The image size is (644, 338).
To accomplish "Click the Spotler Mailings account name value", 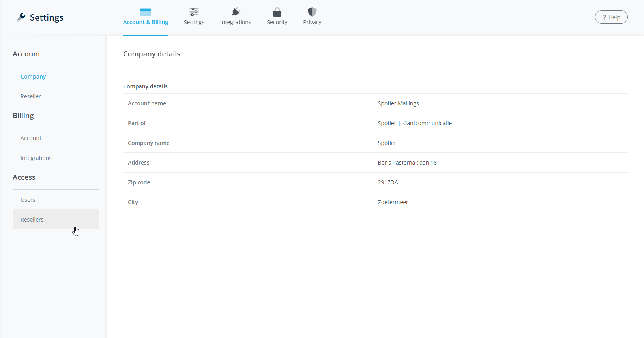I will click(x=398, y=103).
